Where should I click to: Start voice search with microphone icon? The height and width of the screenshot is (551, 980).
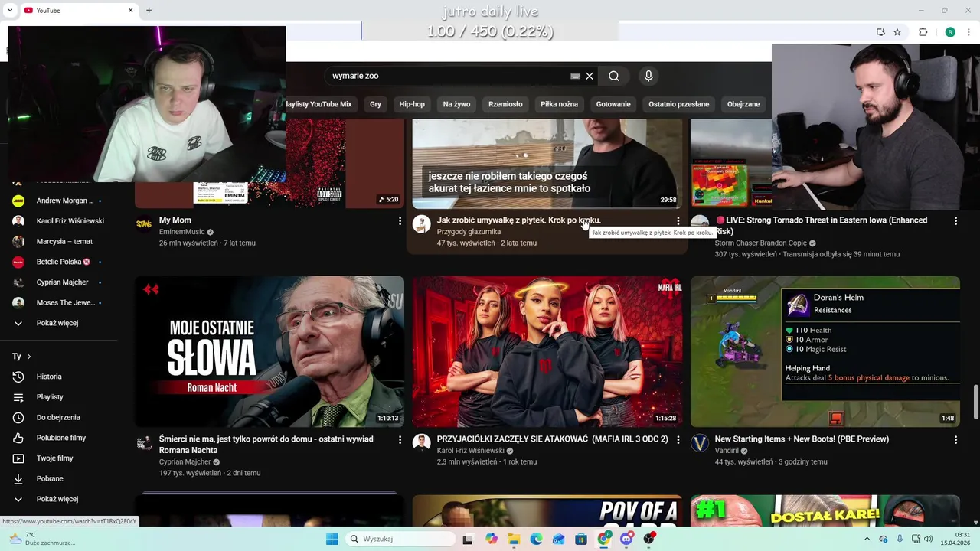coord(648,76)
